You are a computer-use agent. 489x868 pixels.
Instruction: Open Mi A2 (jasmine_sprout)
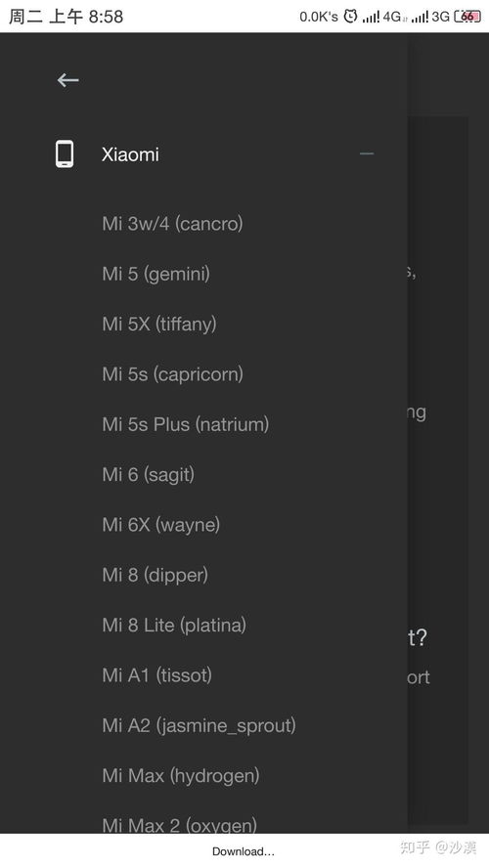pyautogui.click(x=199, y=726)
